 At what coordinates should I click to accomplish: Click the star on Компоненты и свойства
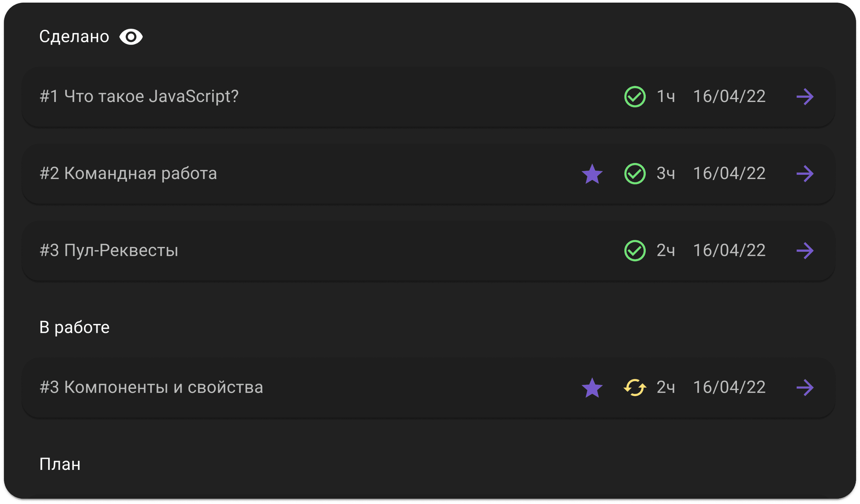(592, 388)
